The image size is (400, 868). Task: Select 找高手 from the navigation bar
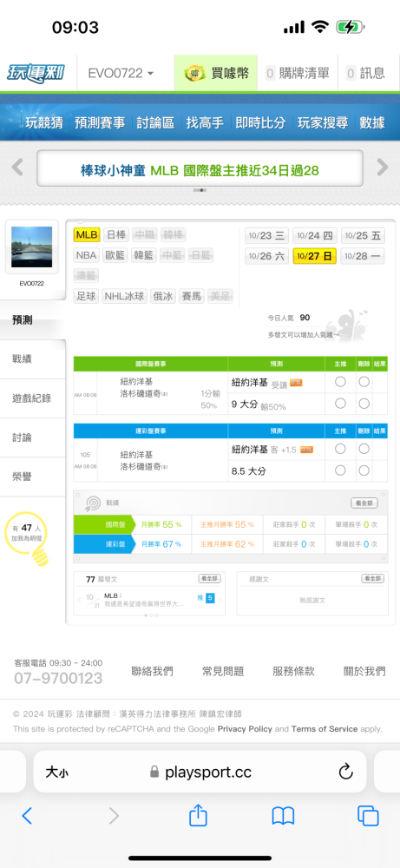(205, 123)
